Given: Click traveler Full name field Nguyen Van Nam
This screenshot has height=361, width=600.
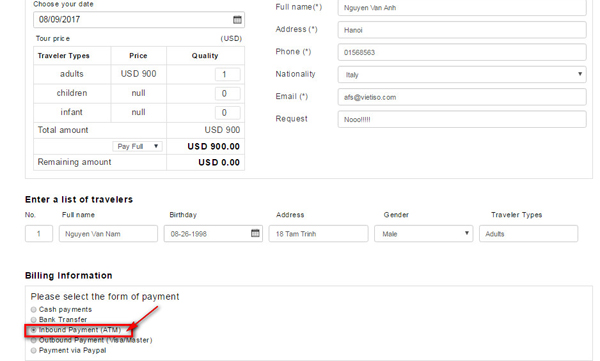Looking at the screenshot, I should click(108, 234).
